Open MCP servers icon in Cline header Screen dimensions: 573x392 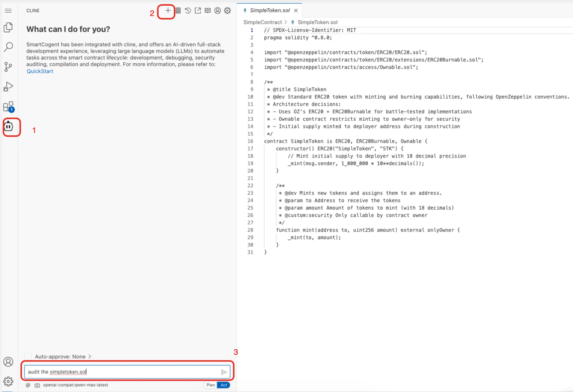[x=178, y=10]
